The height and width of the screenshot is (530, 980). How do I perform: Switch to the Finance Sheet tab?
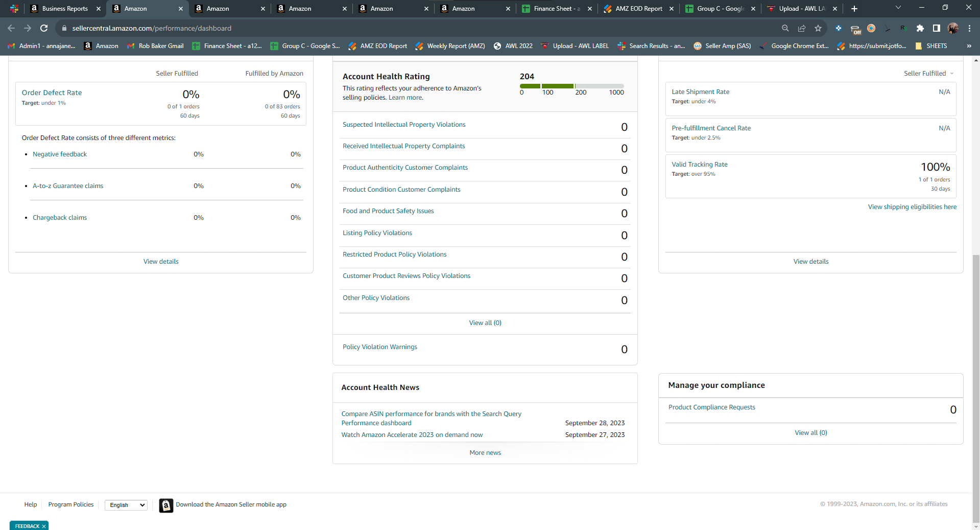(x=556, y=9)
